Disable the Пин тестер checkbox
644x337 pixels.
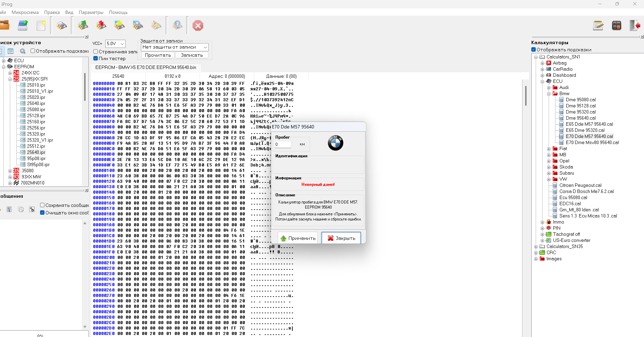[96, 58]
